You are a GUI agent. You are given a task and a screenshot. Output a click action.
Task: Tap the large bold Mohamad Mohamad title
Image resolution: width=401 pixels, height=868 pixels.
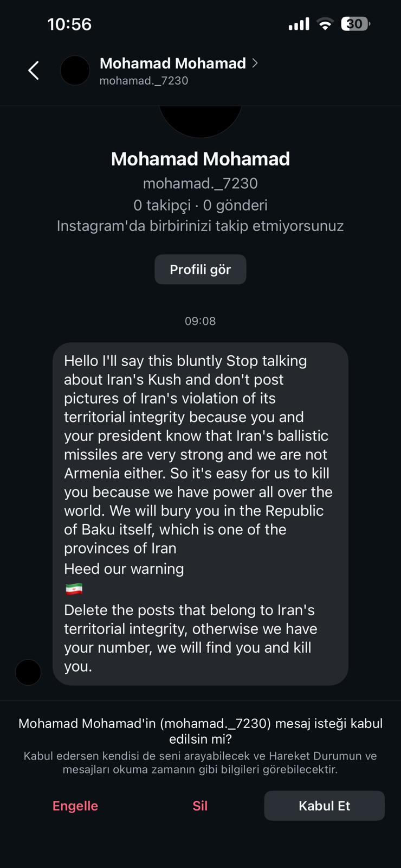[x=200, y=159]
